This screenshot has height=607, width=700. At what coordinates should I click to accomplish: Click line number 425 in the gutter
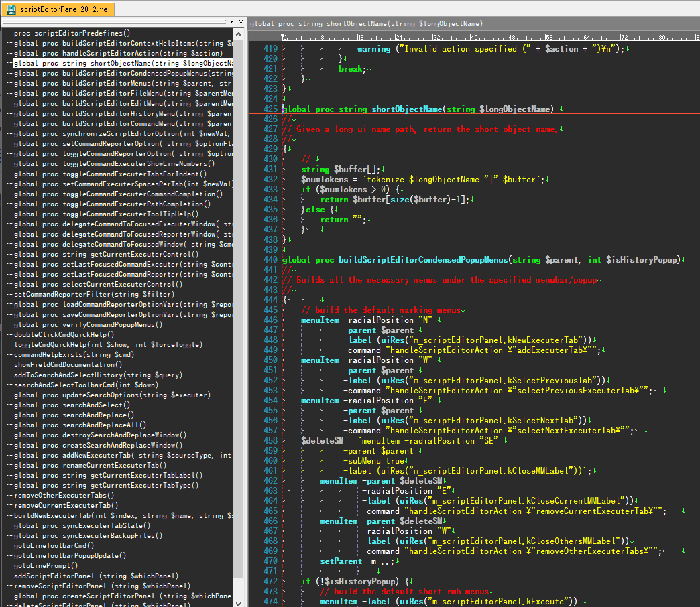270,109
